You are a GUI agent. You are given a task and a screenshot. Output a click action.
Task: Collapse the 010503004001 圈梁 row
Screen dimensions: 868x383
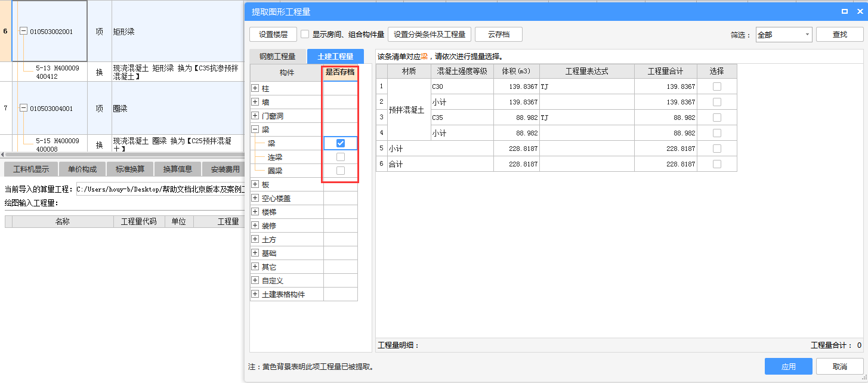(x=23, y=109)
